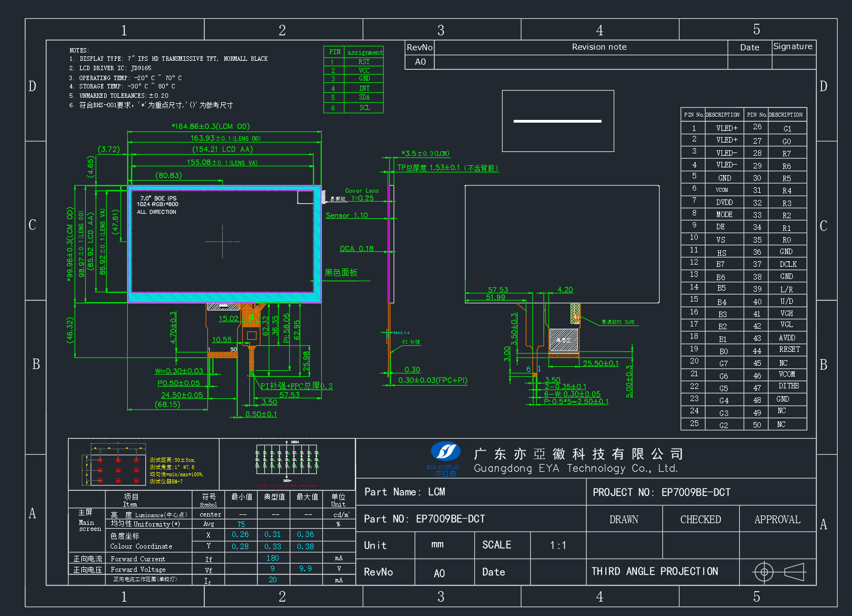852x616 pixels.
Task: Click the 'APPROVAL' title block cell
Action: pyautogui.click(x=777, y=519)
